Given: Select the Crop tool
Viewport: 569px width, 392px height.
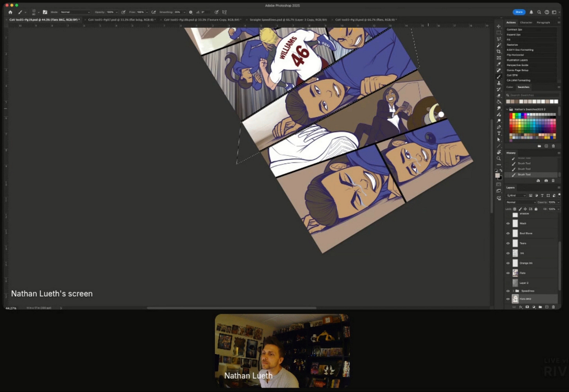Looking at the screenshot, I should [499, 51].
